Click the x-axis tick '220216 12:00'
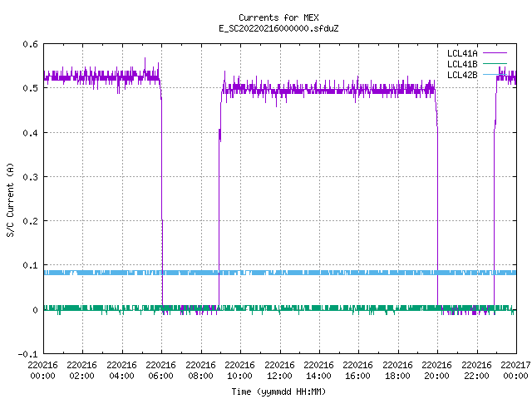Screen dimensions: 532x399 (x=279, y=371)
